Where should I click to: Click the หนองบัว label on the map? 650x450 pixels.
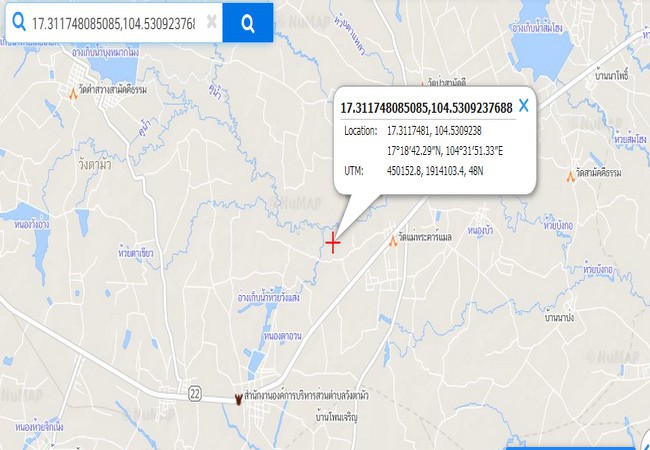tap(480, 230)
